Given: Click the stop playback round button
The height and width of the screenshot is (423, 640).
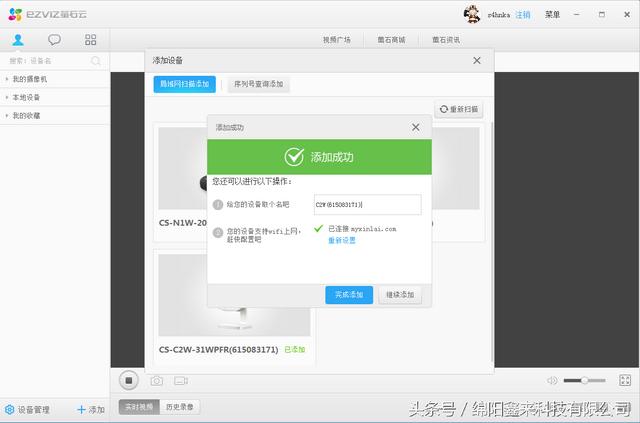Looking at the screenshot, I should click(x=128, y=380).
